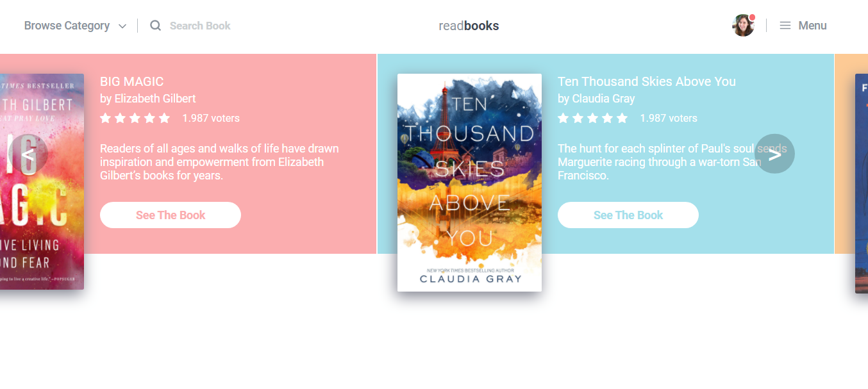
Task: Click the chevron next to Browse Category
Action: pos(122,26)
